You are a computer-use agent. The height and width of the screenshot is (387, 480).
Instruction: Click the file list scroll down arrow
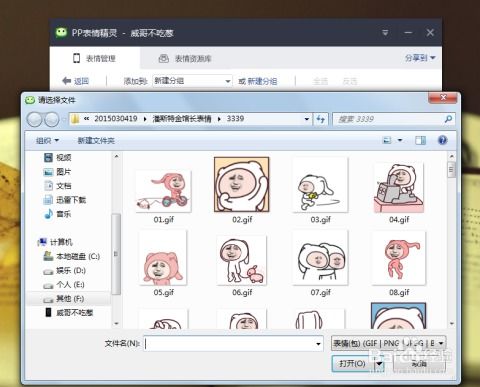[452, 323]
